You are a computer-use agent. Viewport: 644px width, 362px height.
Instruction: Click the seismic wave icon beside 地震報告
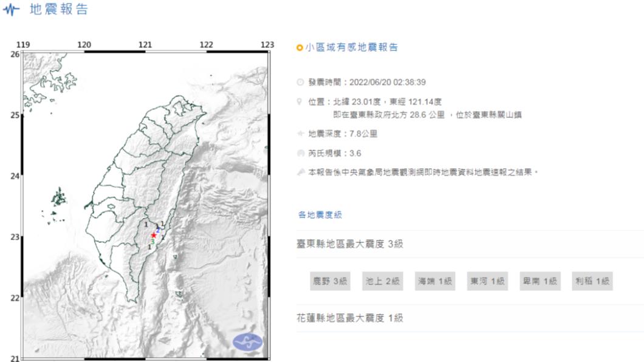[x=11, y=10]
